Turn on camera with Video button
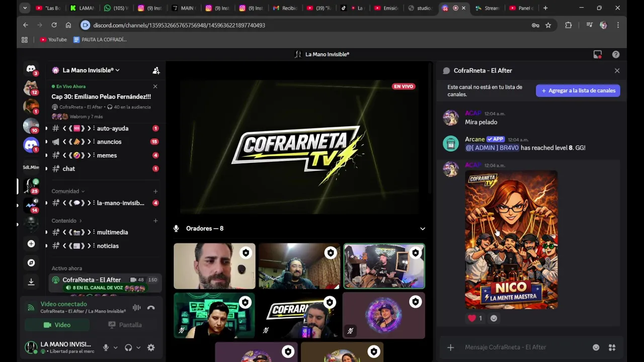The image size is (644, 362). [57, 325]
